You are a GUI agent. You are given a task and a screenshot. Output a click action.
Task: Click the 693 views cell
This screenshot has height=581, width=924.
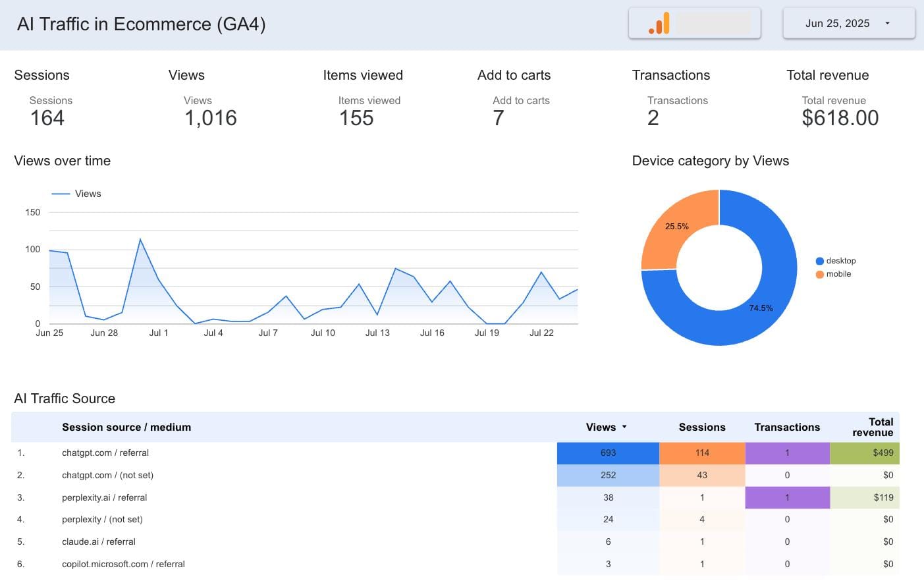608,453
